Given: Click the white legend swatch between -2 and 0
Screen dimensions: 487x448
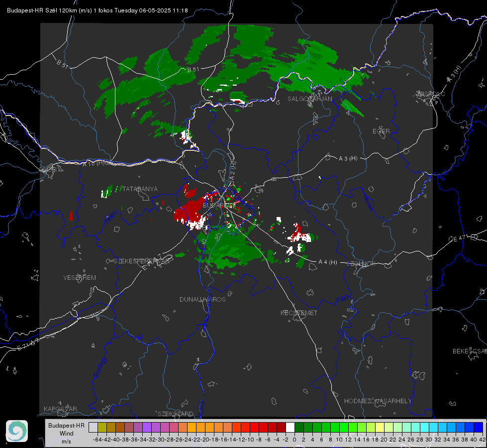Looking at the screenshot, I should click(x=290, y=427).
